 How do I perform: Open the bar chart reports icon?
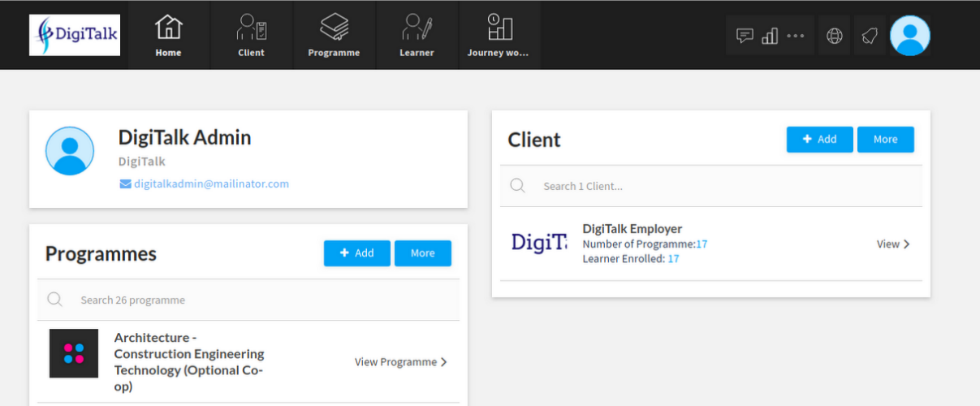click(x=770, y=36)
